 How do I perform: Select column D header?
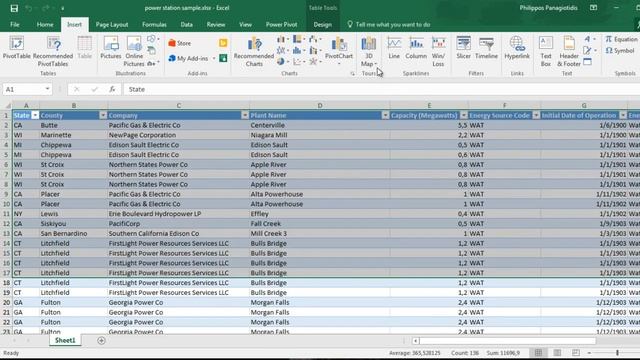click(320, 105)
